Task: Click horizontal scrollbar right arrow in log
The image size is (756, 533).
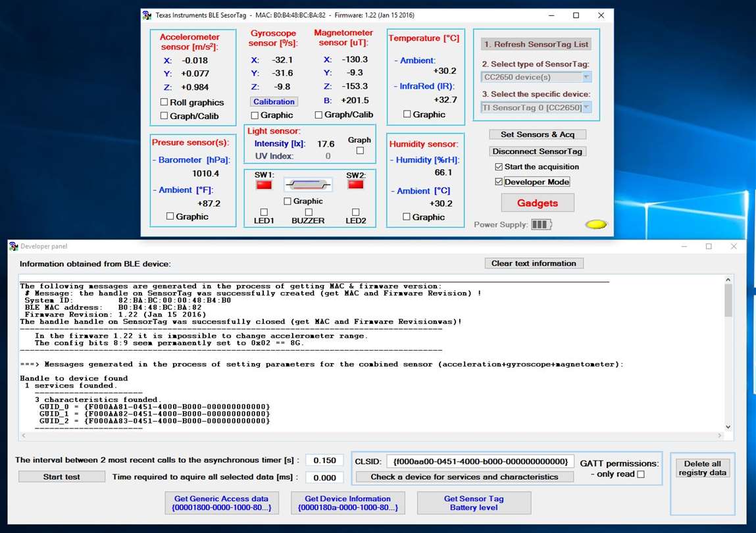Action: click(719, 436)
